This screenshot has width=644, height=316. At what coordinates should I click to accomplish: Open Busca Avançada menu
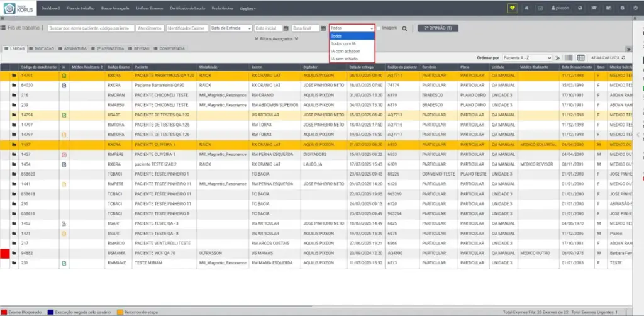(x=115, y=8)
